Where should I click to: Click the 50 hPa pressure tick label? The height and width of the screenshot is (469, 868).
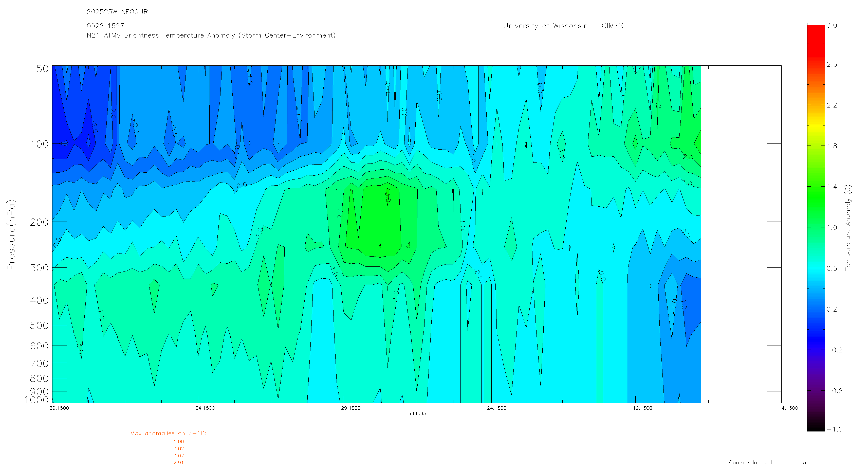click(43, 69)
